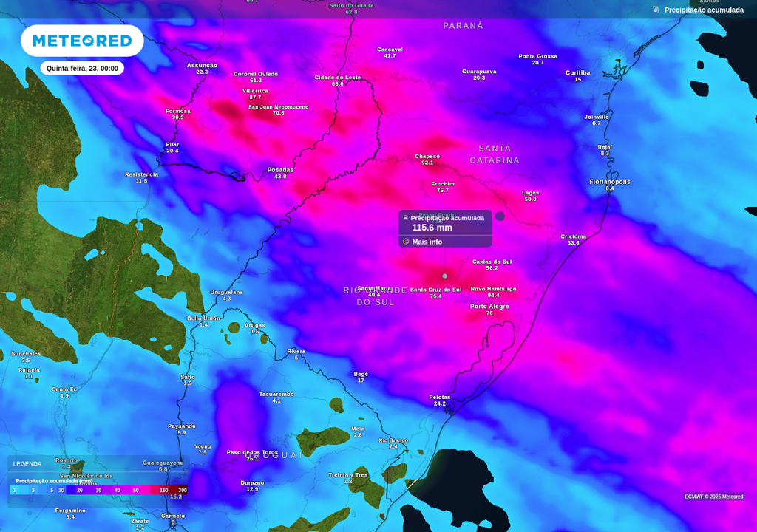Click the 20 mm legend color swatch

pyautogui.click(x=79, y=490)
